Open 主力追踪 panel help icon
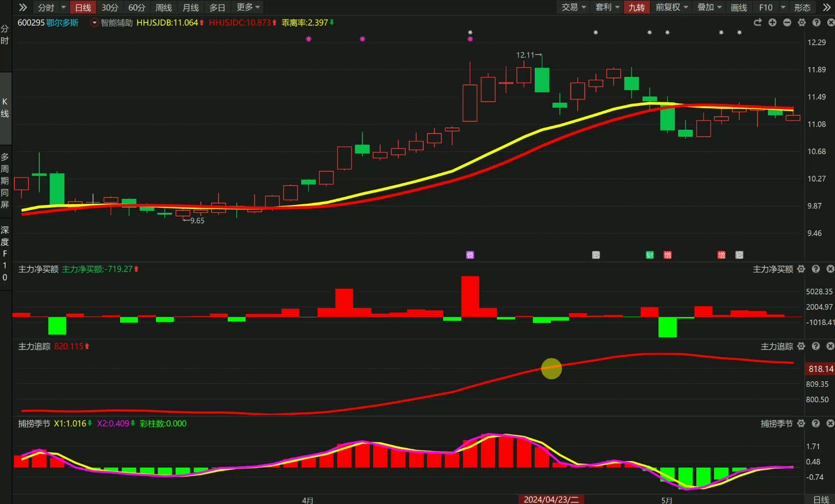The height and width of the screenshot is (504, 835). tap(816, 346)
